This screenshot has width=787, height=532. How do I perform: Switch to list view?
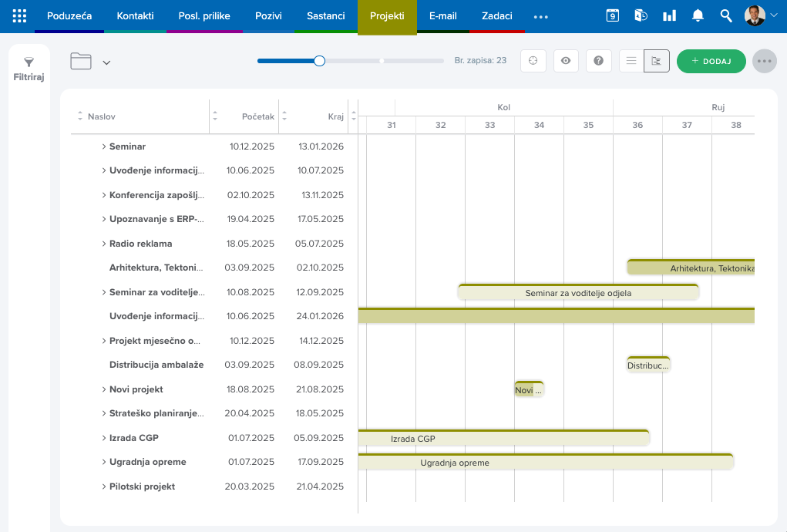click(x=631, y=61)
